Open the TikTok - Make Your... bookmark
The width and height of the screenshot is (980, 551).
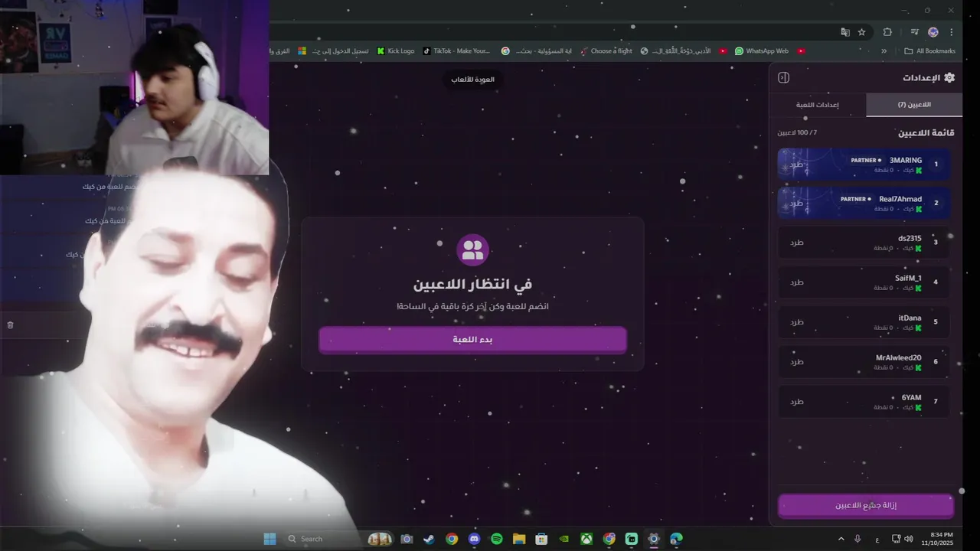coord(456,51)
